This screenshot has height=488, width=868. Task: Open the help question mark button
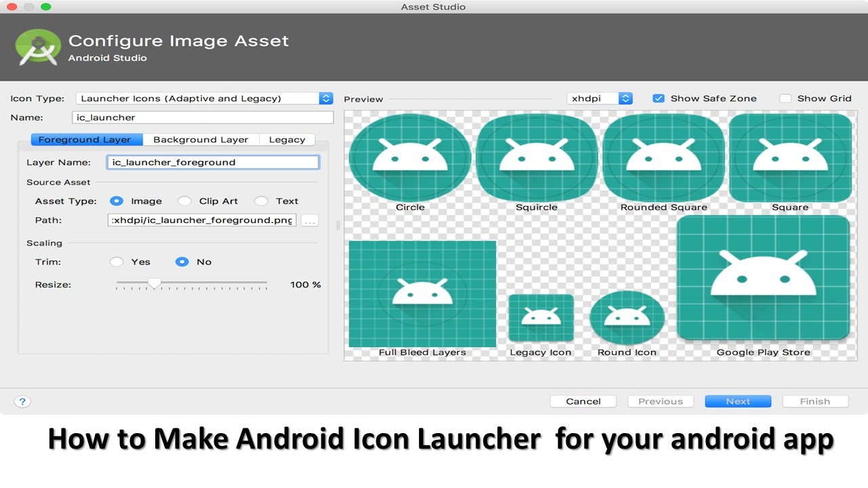coord(22,401)
